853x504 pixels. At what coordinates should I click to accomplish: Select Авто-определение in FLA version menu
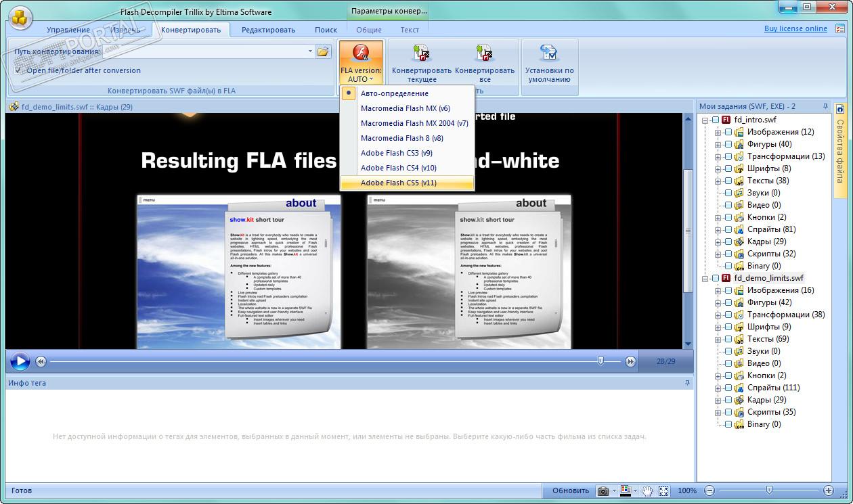click(x=407, y=93)
